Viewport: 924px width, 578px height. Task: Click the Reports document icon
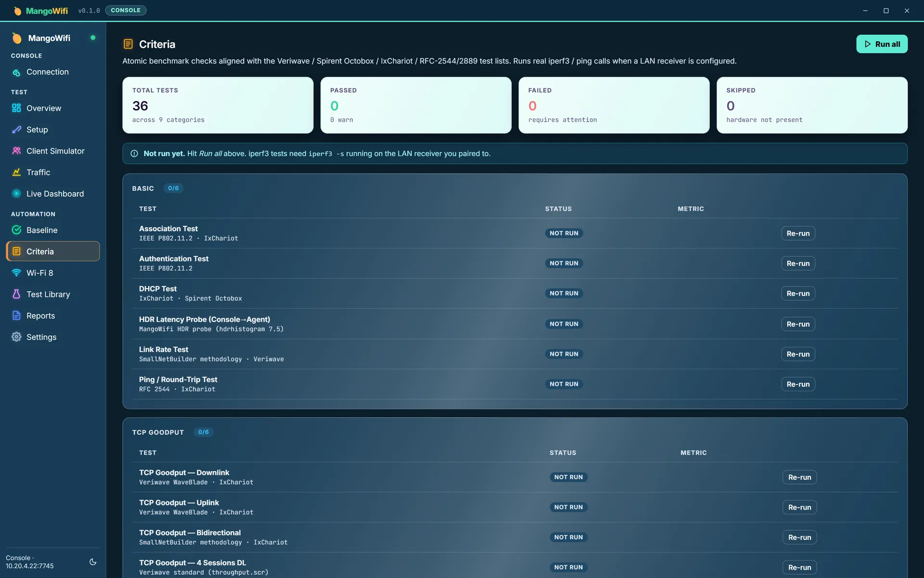point(16,315)
